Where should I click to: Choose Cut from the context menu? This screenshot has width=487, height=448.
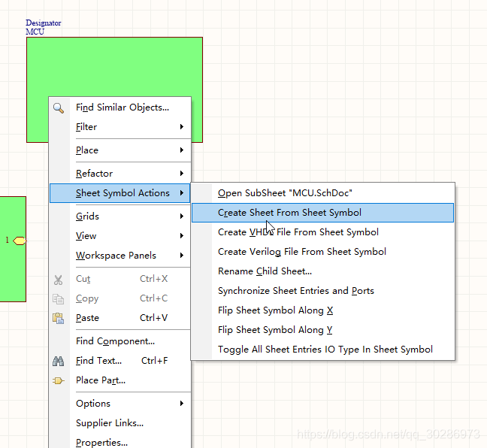[x=120, y=279]
